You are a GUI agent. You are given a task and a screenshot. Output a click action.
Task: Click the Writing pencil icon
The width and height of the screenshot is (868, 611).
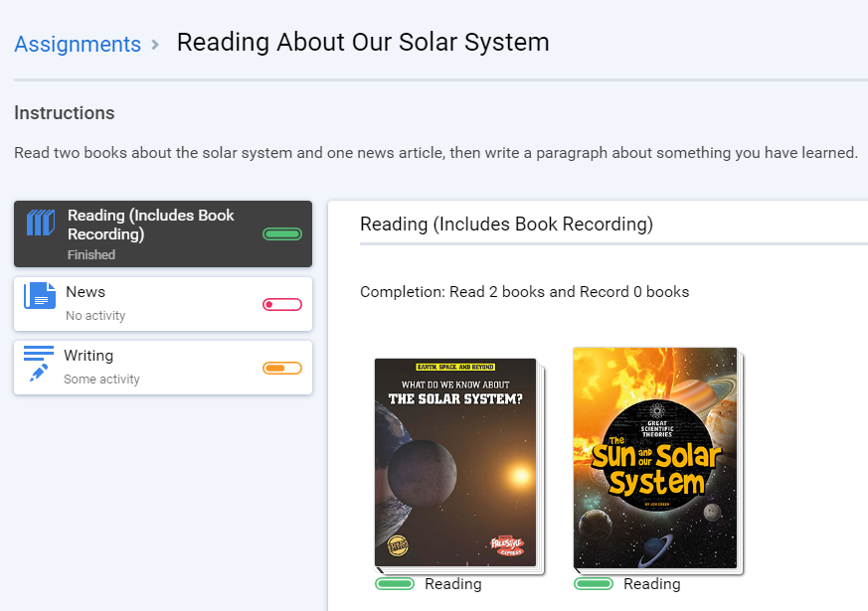pyautogui.click(x=39, y=364)
